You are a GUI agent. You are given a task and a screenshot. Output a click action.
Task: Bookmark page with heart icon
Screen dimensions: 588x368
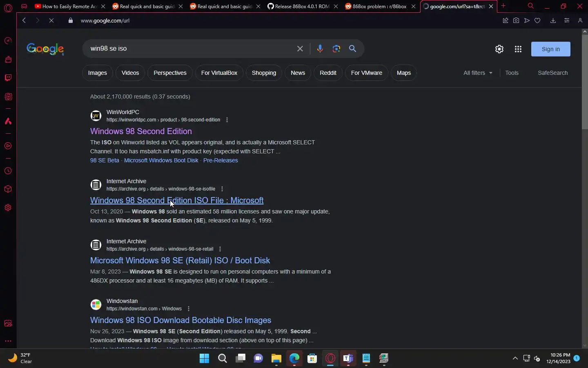coord(538,20)
